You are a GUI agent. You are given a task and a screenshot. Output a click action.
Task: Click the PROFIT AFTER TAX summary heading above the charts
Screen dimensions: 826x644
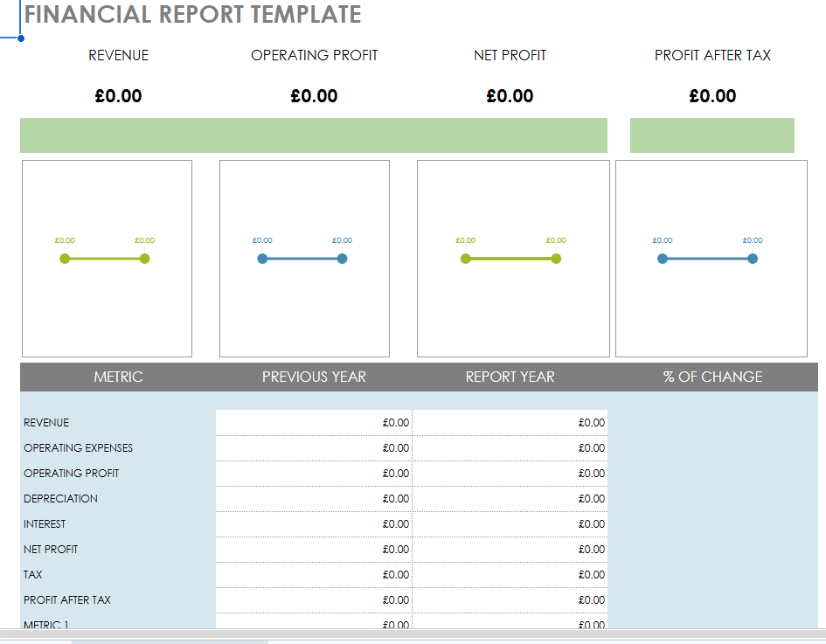(712, 55)
